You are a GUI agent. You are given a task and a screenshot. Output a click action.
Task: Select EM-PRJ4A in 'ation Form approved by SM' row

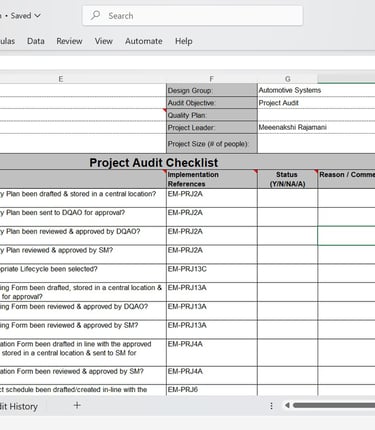(x=212, y=375)
